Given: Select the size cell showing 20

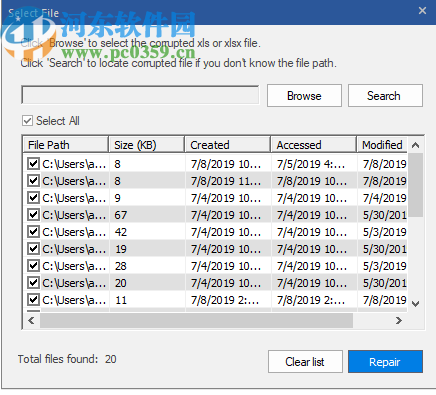Looking at the screenshot, I should pos(147,283).
